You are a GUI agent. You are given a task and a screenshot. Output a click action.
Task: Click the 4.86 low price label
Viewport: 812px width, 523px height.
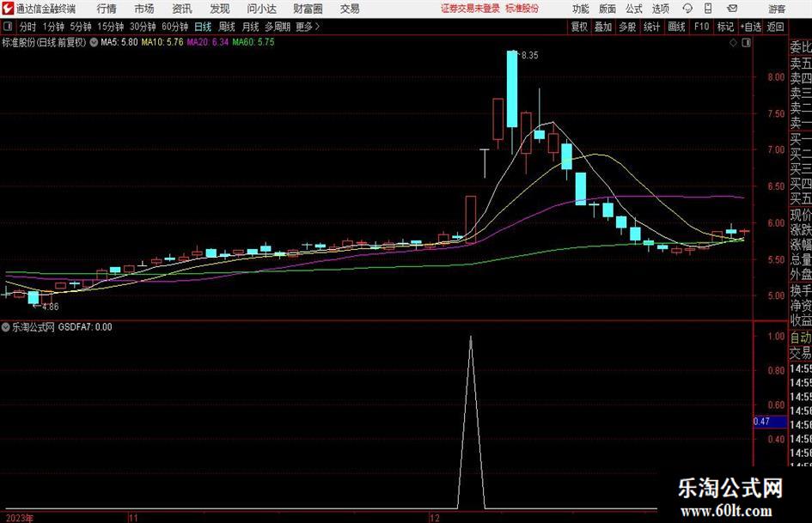tap(50, 307)
